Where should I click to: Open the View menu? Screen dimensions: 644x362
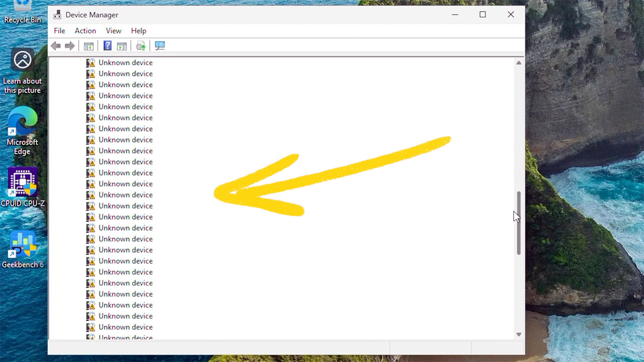113,31
